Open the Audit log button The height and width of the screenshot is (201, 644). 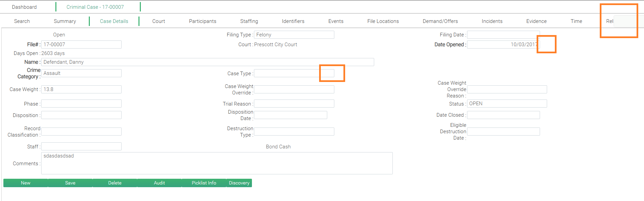tap(159, 183)
